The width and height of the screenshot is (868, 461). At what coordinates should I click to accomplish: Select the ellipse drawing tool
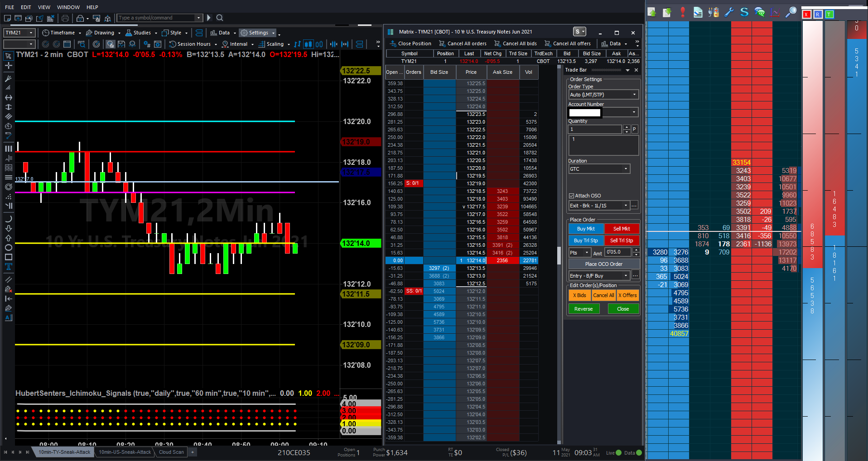click(x=8, y=248)
